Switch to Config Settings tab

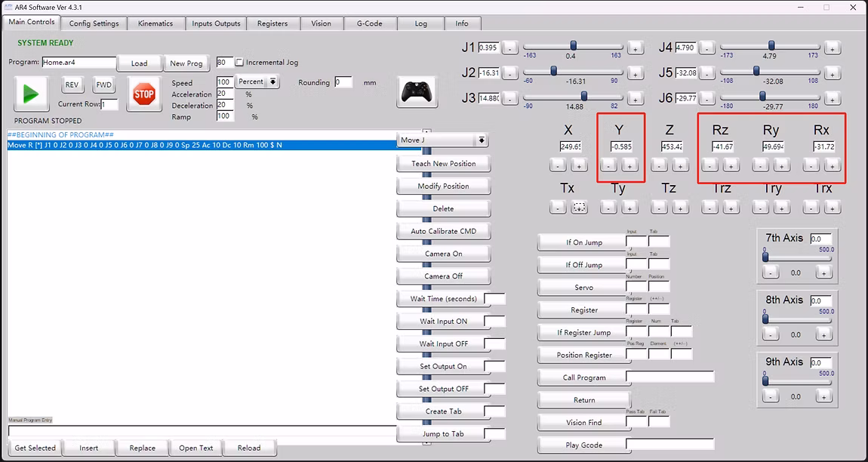(94, 23)
